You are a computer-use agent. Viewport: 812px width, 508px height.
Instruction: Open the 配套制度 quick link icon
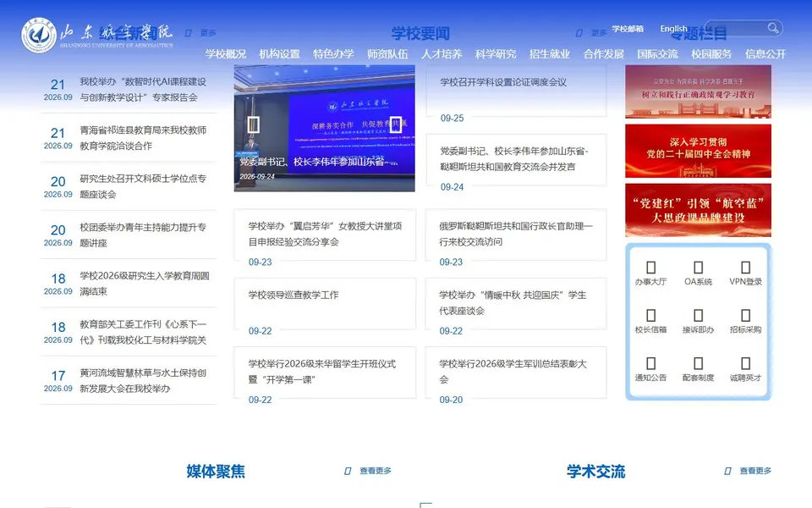(x=698, y=363)
